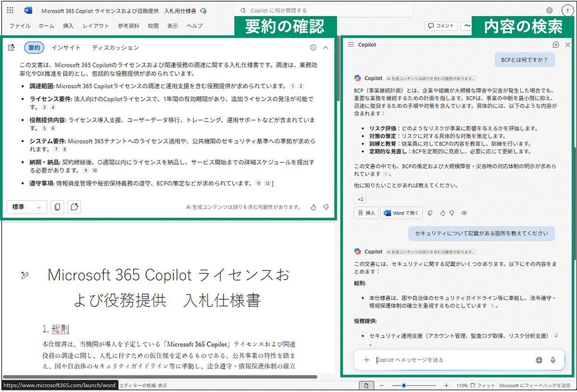577x392 pixels.
Task: Click the microphone icon in the Copilot box
Action: click(553, 360)
